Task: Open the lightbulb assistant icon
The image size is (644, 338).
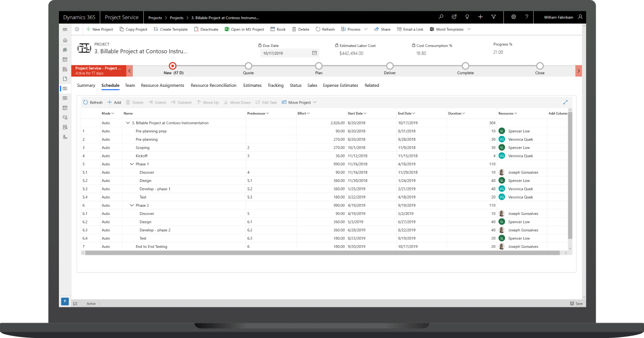Action: [x=467, y=17]
